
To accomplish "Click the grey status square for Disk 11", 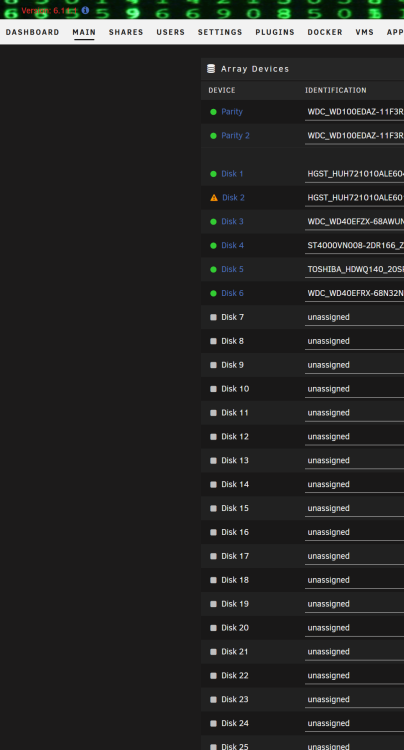I will click(213, 413).
